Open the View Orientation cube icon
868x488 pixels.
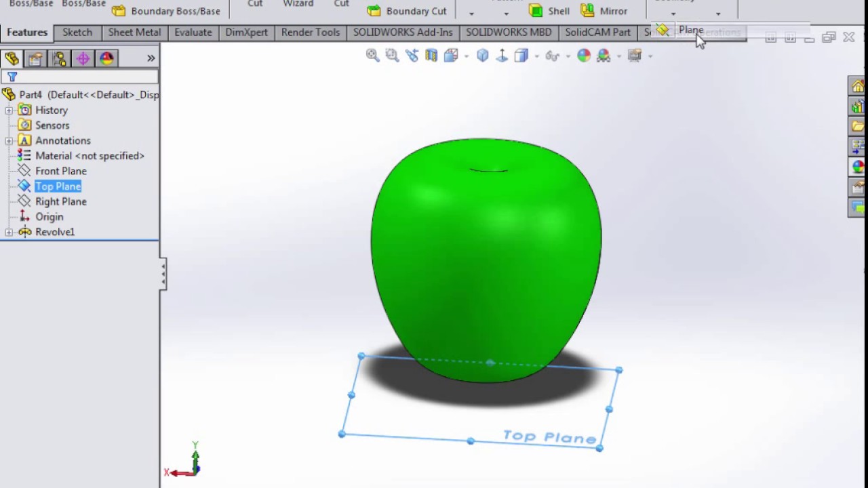451,56
